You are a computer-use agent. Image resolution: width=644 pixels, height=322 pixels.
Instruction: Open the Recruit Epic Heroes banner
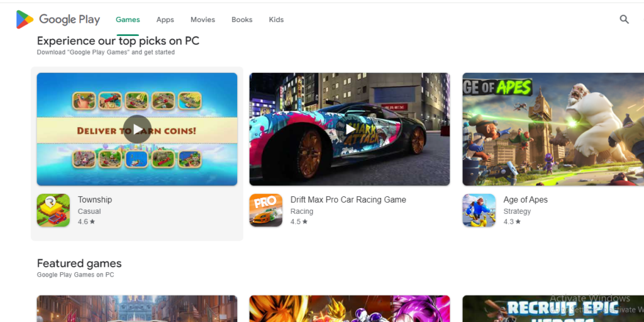[553, 309]
